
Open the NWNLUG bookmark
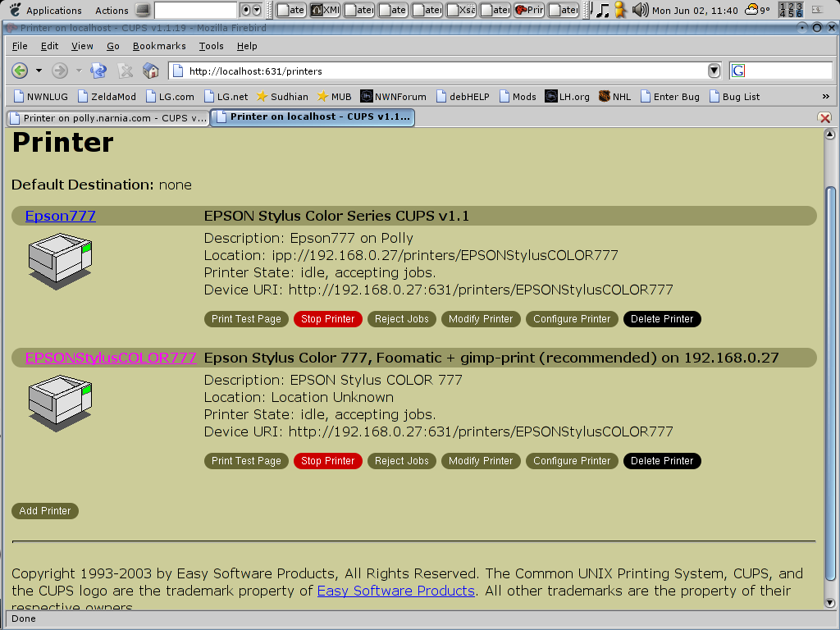coord(41,97)
